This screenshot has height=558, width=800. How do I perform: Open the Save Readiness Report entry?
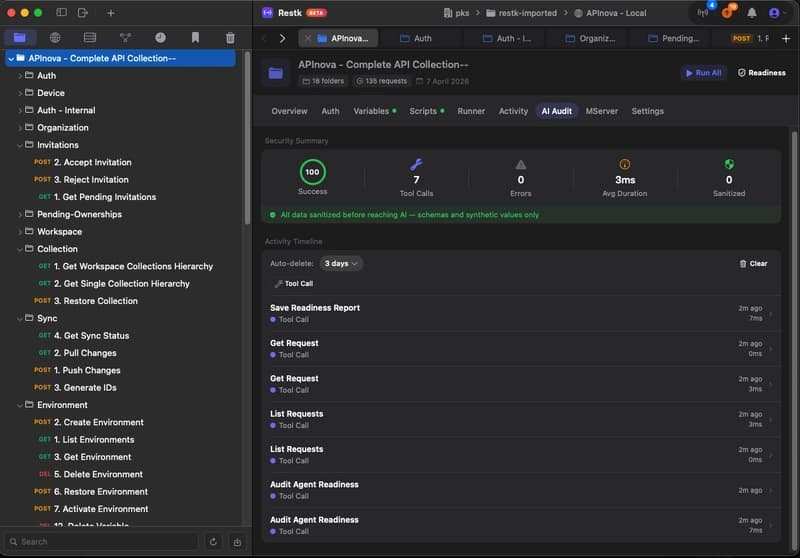coord(522,313)
